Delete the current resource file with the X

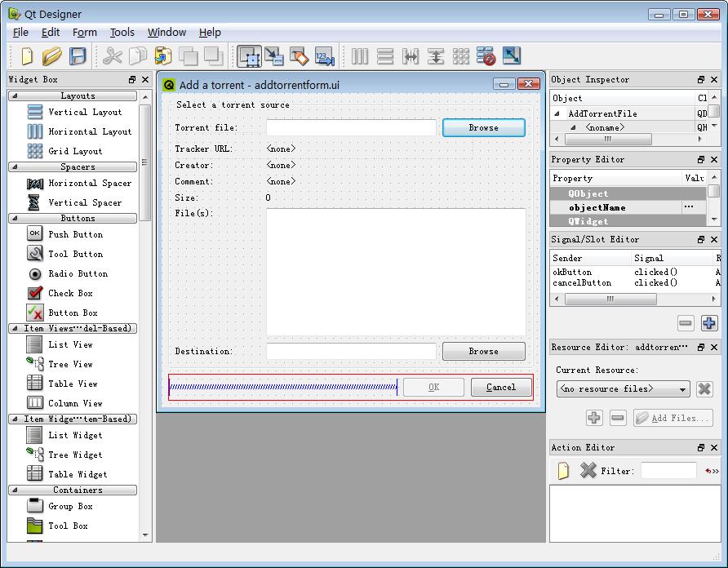tap(704, 388)
